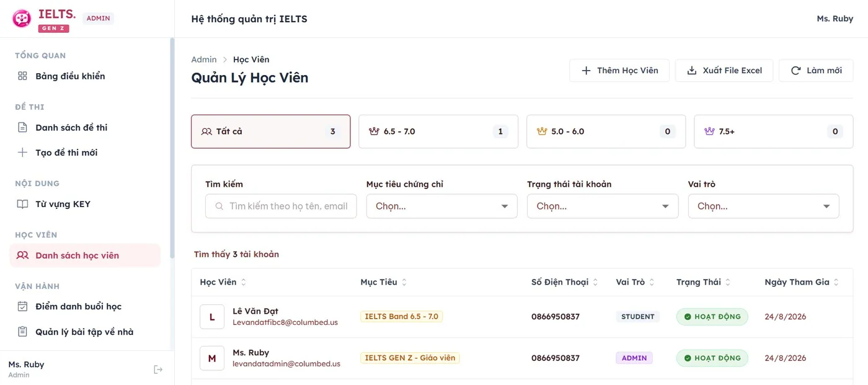Click the ADMIN badge beside the logo
The image size is (868, 385).
coord(99,19)
